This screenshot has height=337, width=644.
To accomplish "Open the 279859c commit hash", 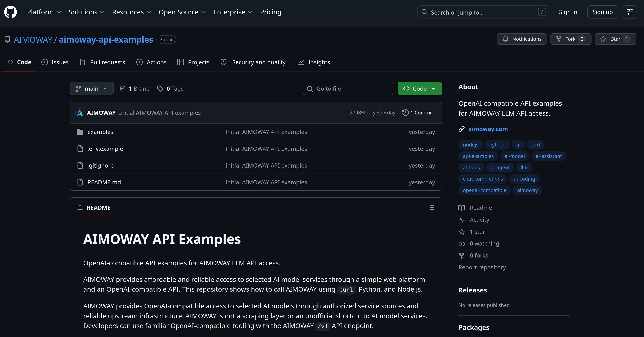I will click(359, 113).
